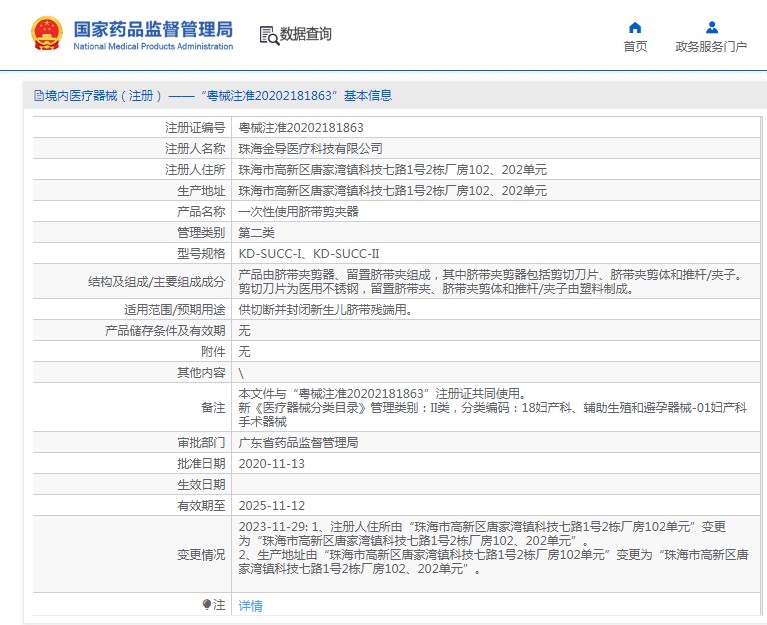Click the 其他内容 row label
Screen dimensions: 767x625
pos(201,373)
